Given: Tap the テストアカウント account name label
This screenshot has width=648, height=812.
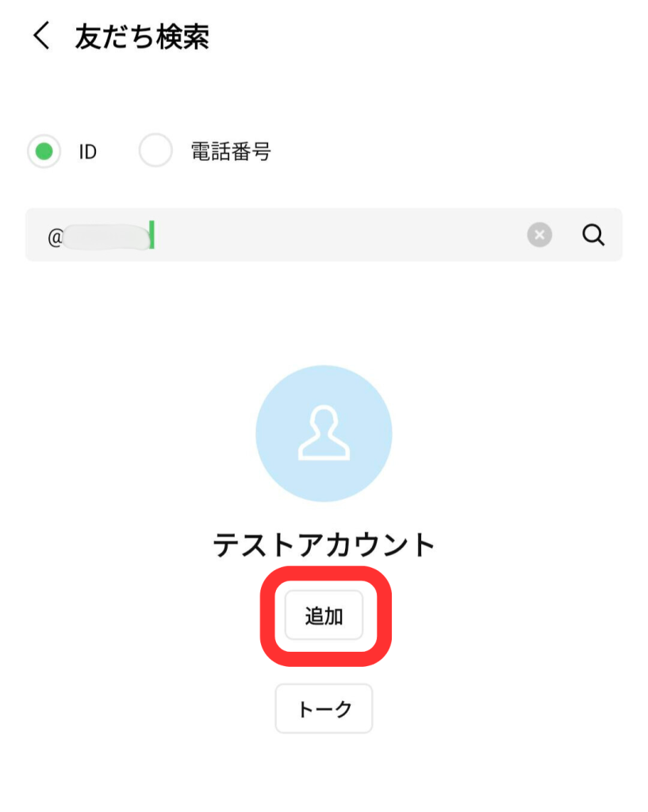Looking at the screenshot, I should (x=324, y=544).
